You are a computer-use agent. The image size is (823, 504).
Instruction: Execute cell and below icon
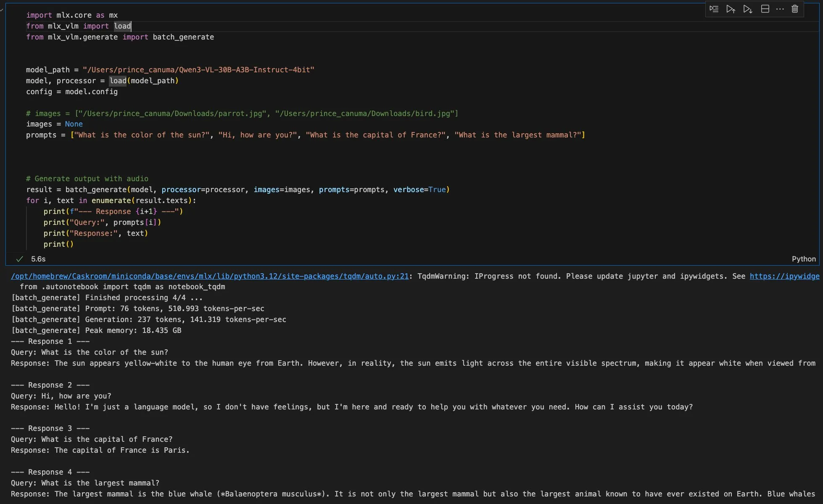pos(747,9)
